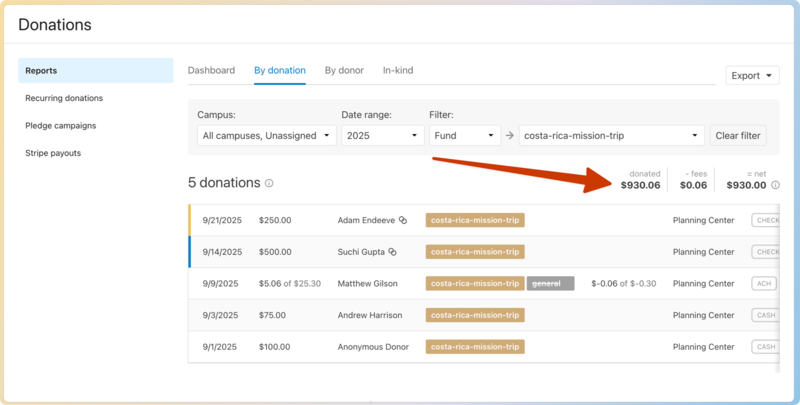Open the In-kind tab
Viewport: 800px width, 405px height.
pos(398,71)
